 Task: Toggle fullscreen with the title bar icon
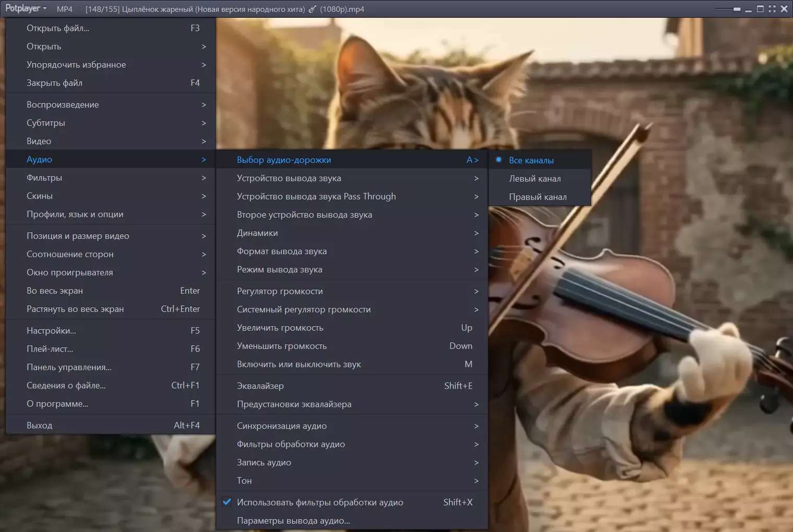click(x=772, y=9)
